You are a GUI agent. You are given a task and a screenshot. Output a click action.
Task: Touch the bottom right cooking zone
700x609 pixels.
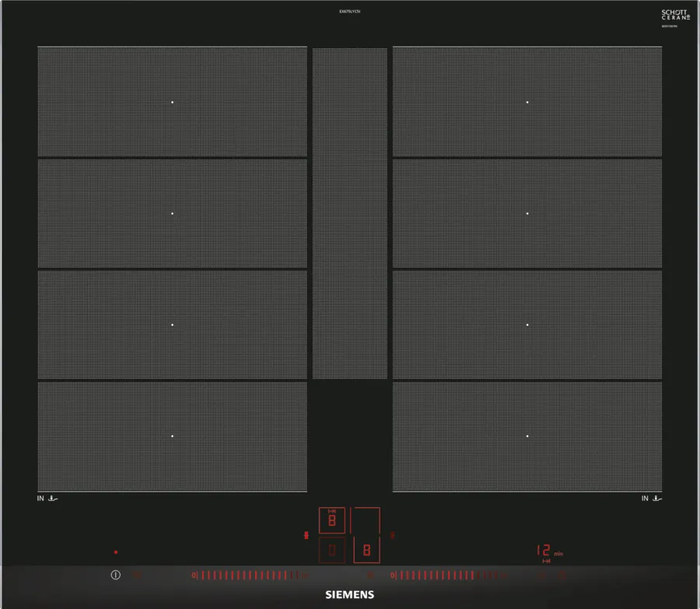pyautogui.click(x=527, y=436)
